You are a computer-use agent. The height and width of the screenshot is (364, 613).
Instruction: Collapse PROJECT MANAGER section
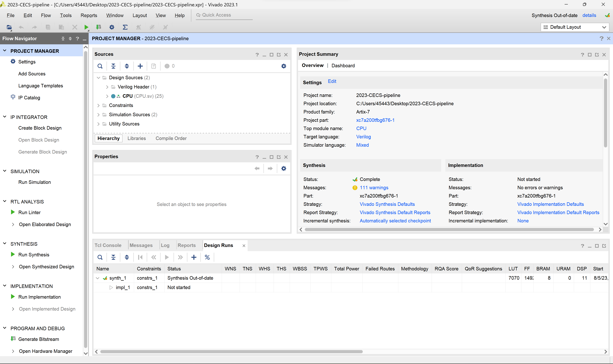coord(5,51)
